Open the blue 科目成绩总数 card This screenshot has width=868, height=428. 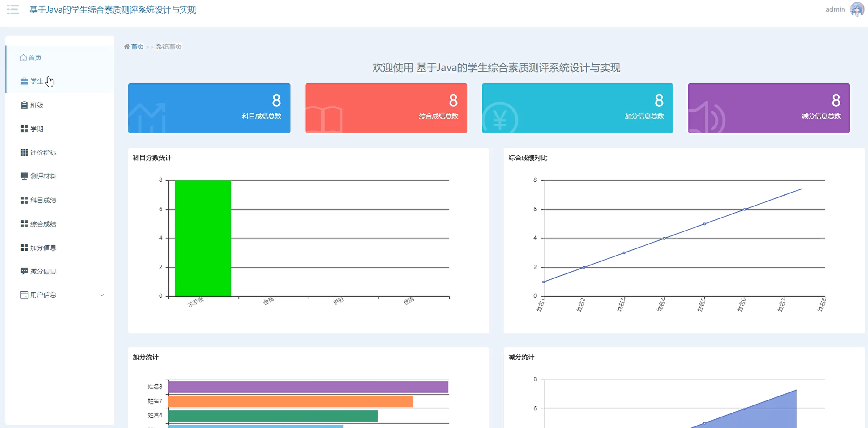209,108
